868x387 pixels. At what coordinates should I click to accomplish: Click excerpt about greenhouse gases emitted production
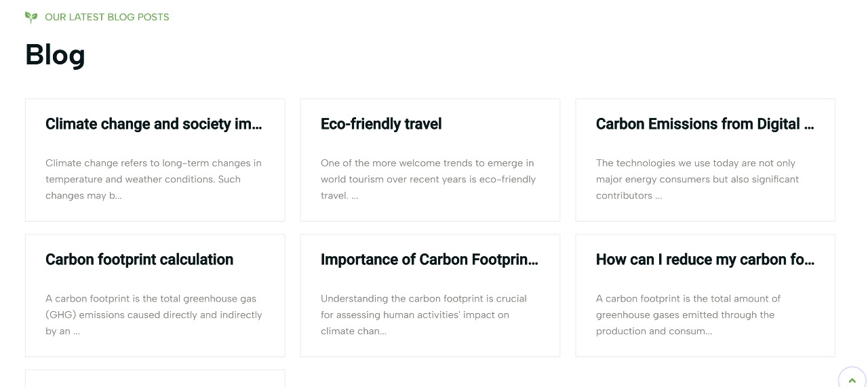coord(688,314)
